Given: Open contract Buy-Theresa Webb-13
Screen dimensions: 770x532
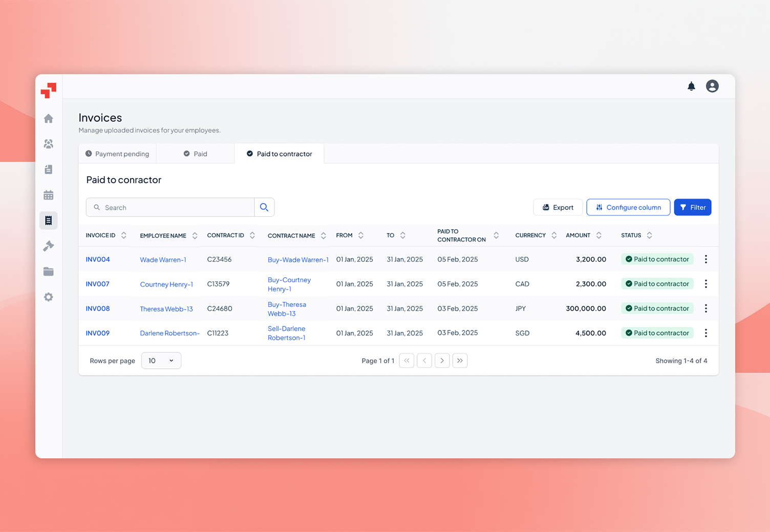Looking at the screenshot, I should [287, 309].
